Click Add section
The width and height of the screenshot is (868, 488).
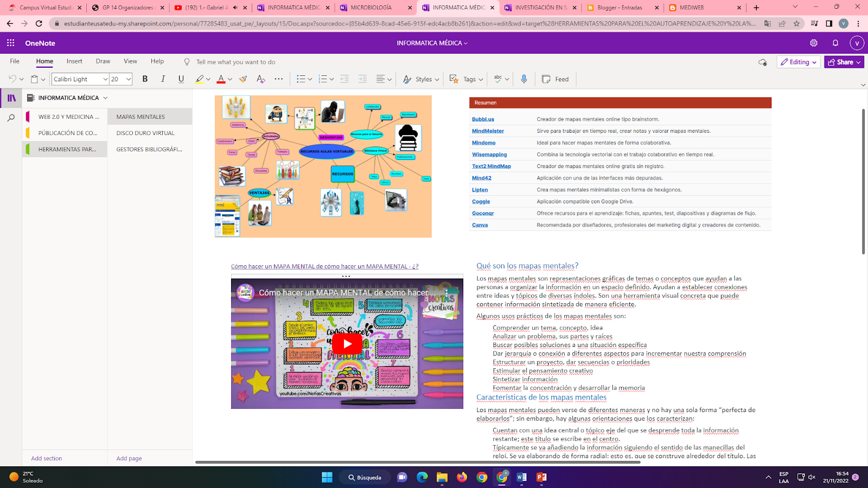click(47, 458)
